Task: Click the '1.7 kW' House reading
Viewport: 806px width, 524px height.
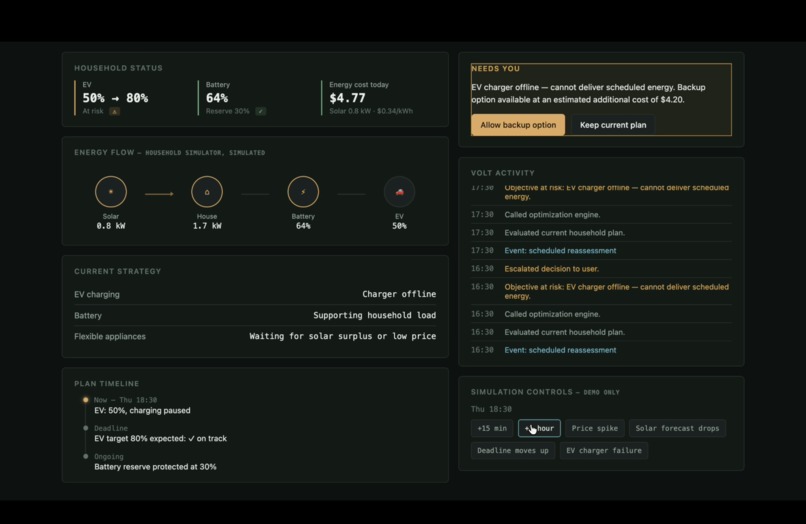Action: 207,226
